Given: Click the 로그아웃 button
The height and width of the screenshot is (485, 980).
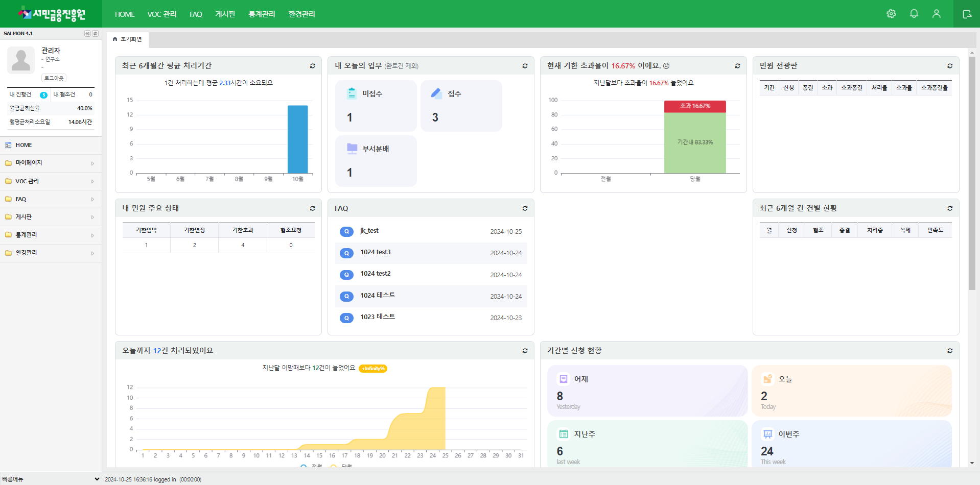Looking at the screenshot, I should [54, 78].
